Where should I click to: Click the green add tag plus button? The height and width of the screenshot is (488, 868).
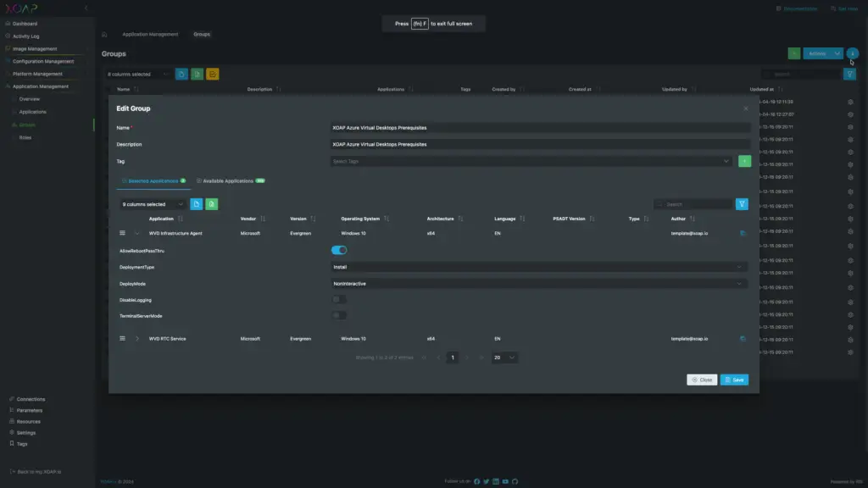[744, 161]
